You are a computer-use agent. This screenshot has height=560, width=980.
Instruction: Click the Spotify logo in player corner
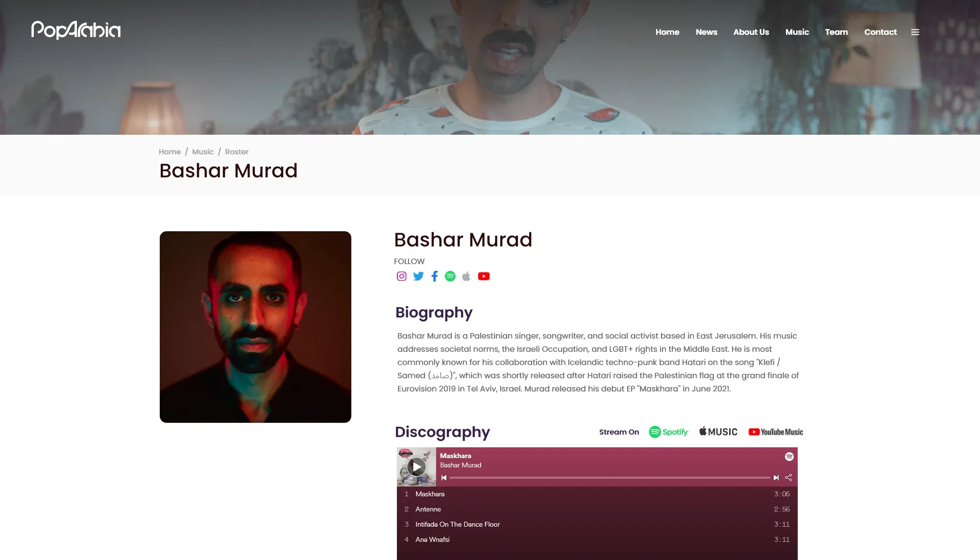click(x=789, y=457)
